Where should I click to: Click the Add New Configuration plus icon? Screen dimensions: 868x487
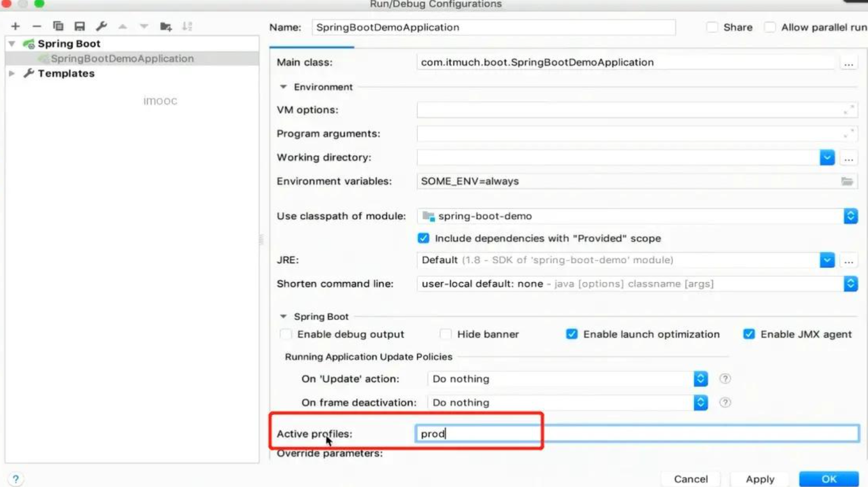point(15,26)
